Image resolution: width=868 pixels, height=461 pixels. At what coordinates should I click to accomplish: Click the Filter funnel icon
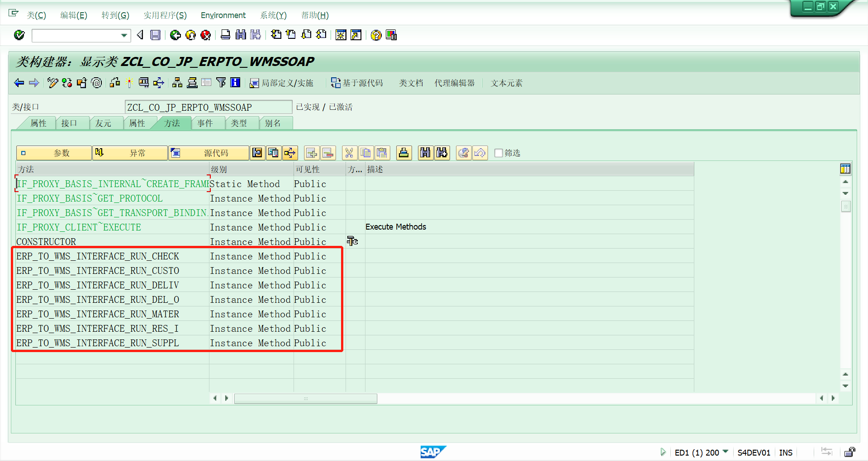(221, 83)
